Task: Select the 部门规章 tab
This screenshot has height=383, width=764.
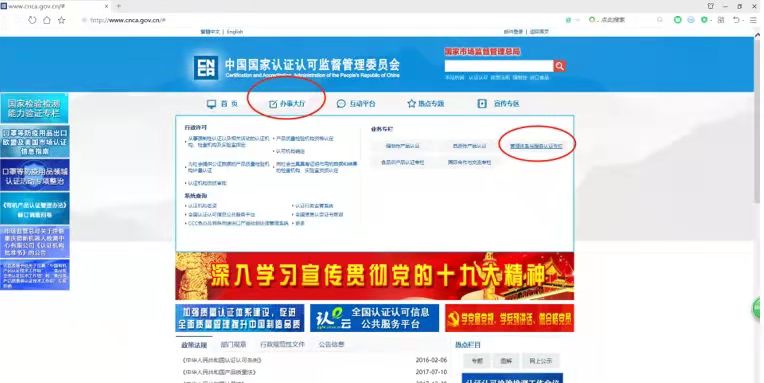Action: tap(233, 345)
